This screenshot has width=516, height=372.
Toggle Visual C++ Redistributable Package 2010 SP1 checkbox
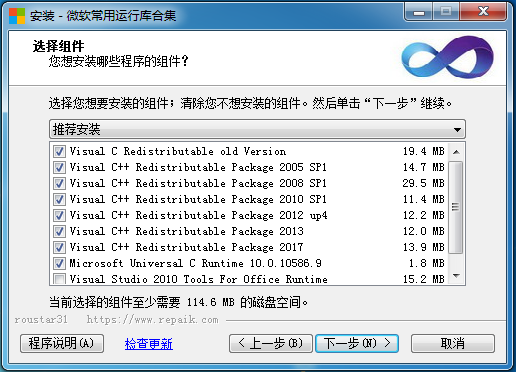click(59, 199)
